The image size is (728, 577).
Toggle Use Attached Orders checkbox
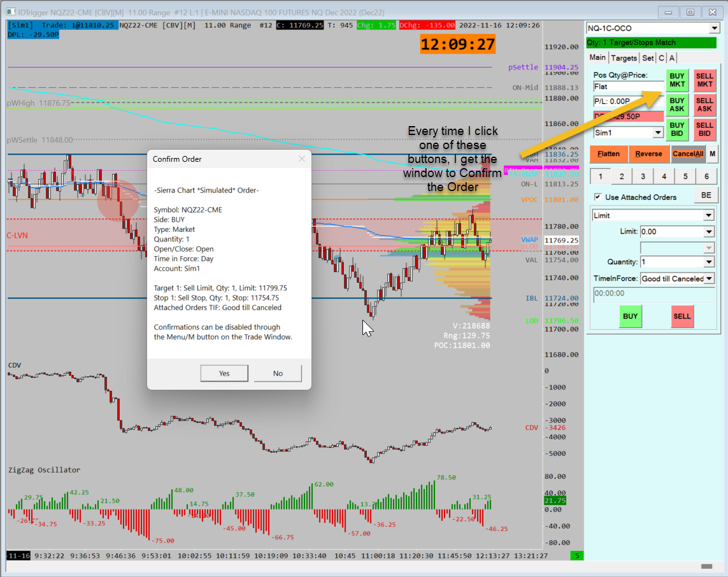(597, 197)
